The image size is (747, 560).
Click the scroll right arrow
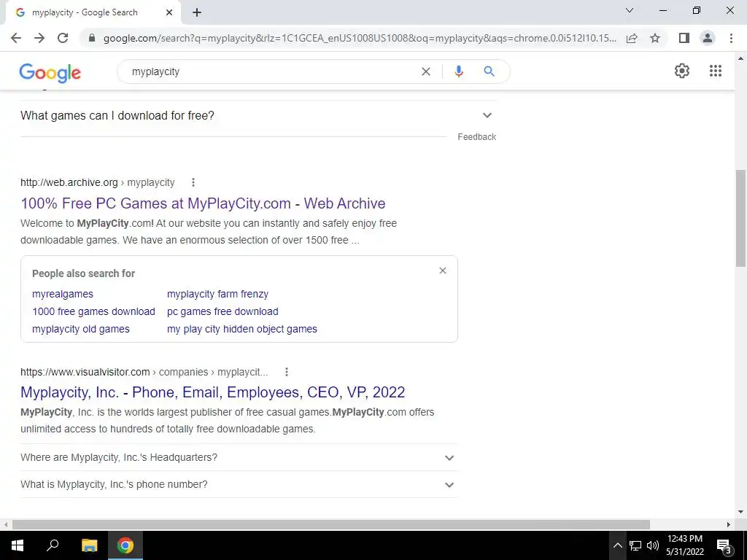point(729,524)
